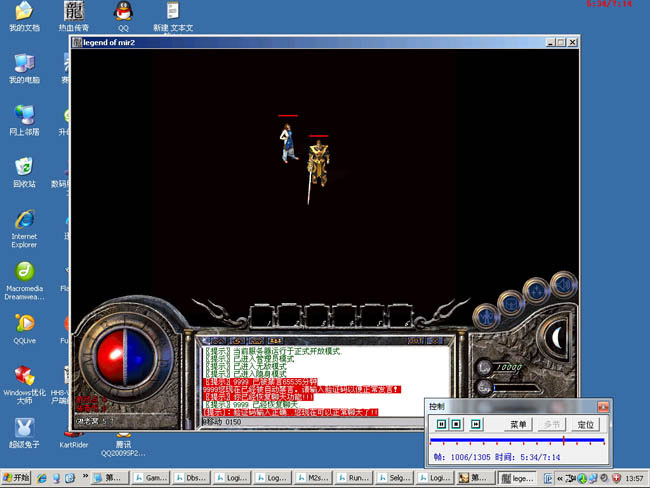Launch Macromedia Dreamweaver desktop icon
Screen dimensions: 650x488
coord(24,281)
